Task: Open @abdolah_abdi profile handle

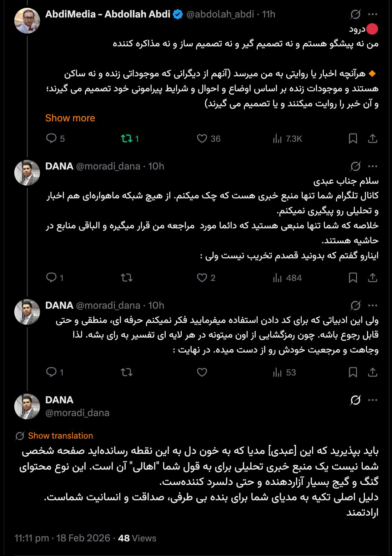Action: [220, 14]
